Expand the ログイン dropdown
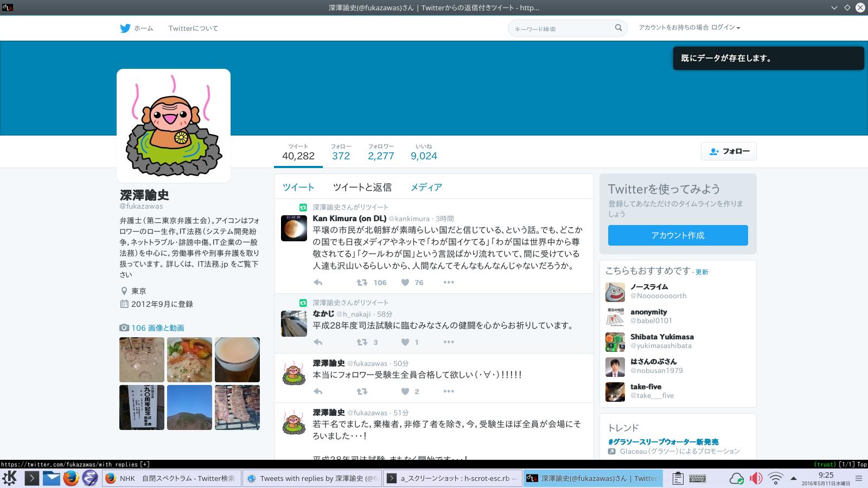This screenshot has width=868, height=488. (725, 28)
